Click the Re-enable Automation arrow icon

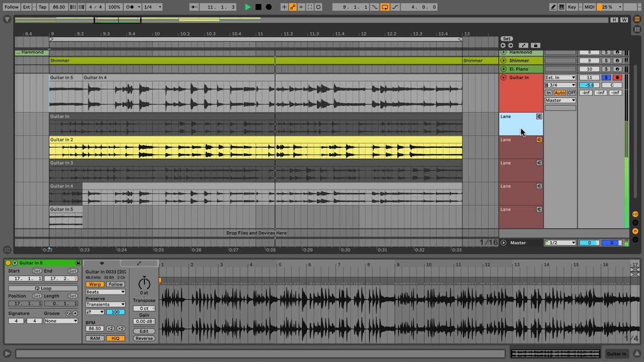pos(301,7)
